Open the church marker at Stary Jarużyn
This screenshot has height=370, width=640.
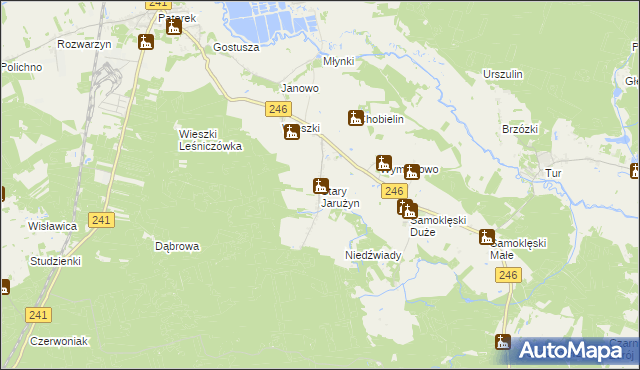(x=321, y=186)
